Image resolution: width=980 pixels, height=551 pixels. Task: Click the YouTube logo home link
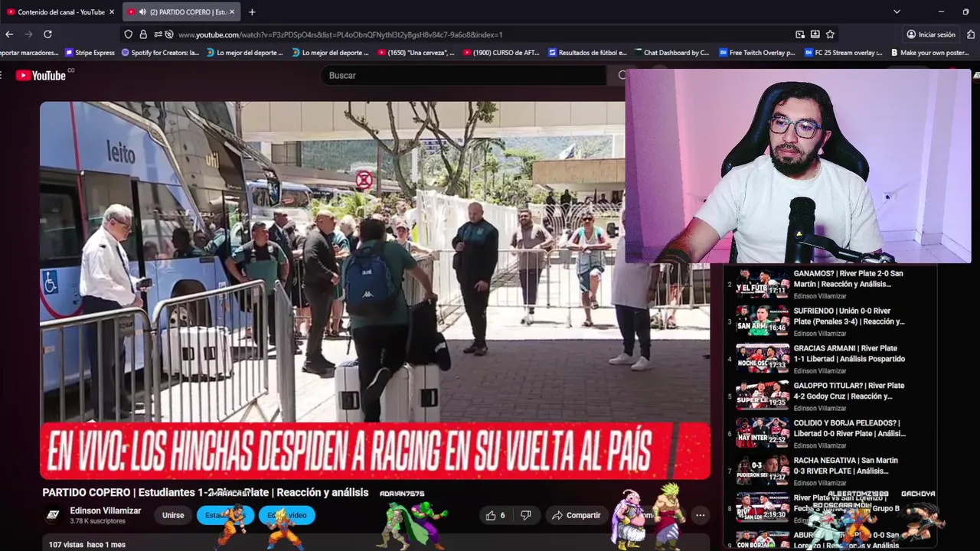(x=41, y=75)
